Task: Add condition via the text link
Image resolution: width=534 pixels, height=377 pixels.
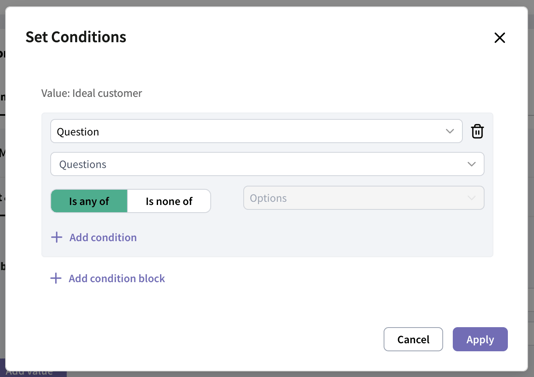Action: (103, 237)
